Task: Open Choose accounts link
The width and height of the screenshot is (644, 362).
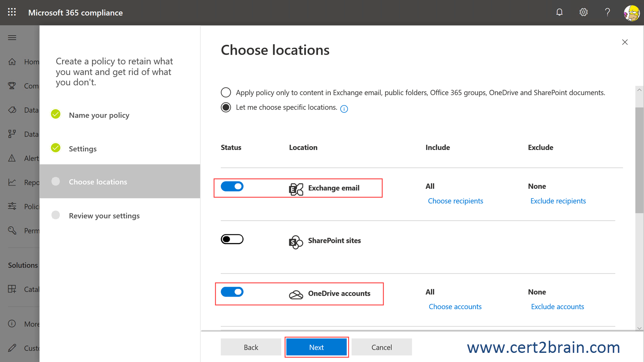Action: tap(455, 306)
